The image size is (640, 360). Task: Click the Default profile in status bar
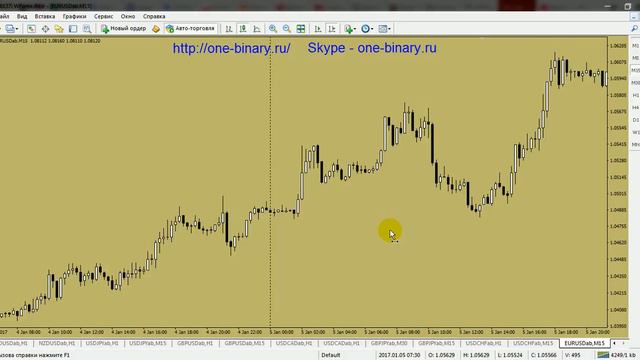click(331, 355)
